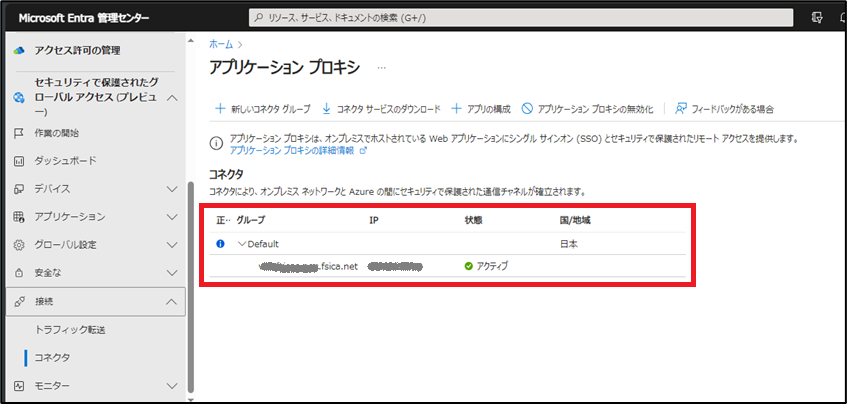This screenshot has width=847, height=404.
Task: Click the download arrow icon for connector service
Action: 326,109
